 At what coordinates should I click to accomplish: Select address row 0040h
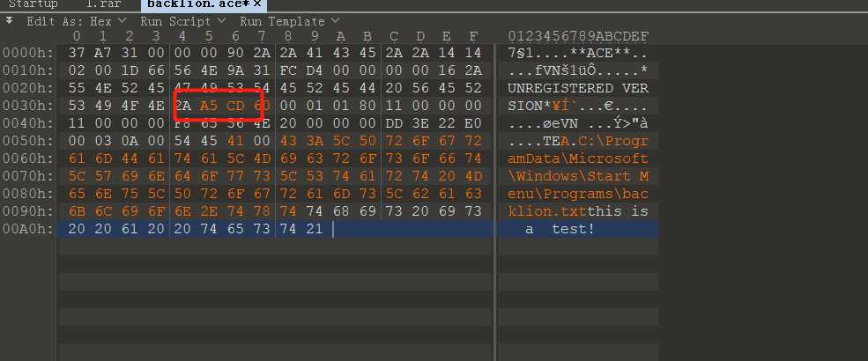coord(28,123)
